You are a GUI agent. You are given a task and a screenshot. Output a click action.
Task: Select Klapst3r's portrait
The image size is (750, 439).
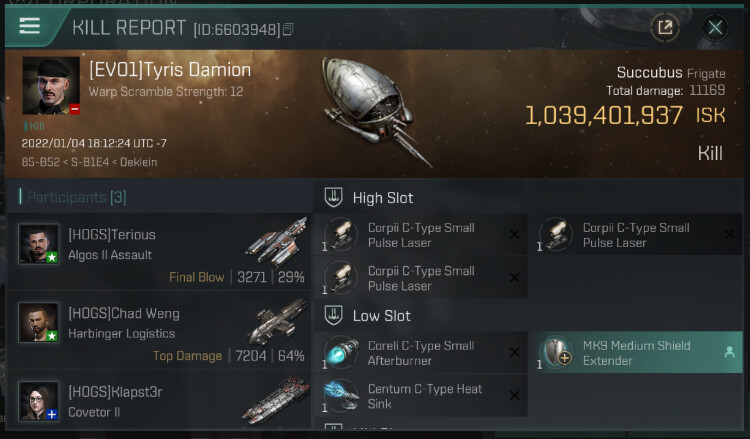click(39, 400)
